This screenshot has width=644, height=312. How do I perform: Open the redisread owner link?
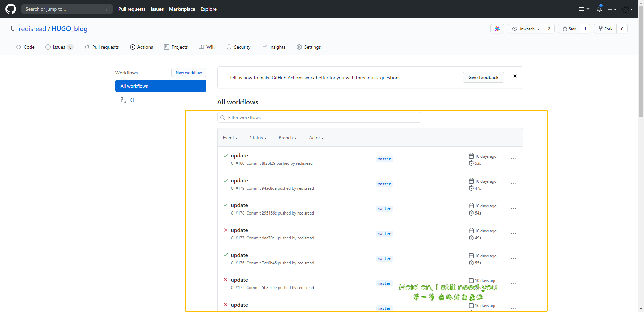point(32,29)
